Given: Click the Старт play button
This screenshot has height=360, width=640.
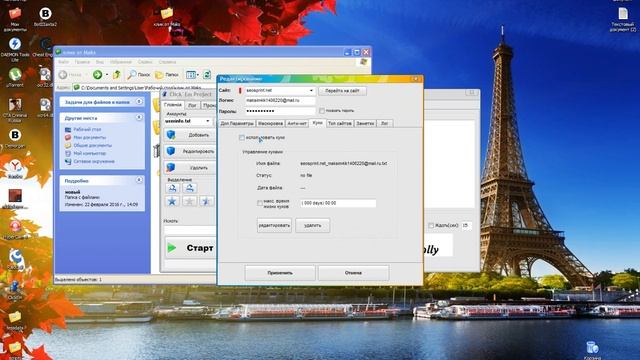Looking at the screenshot, I should [x=190, y=248].
